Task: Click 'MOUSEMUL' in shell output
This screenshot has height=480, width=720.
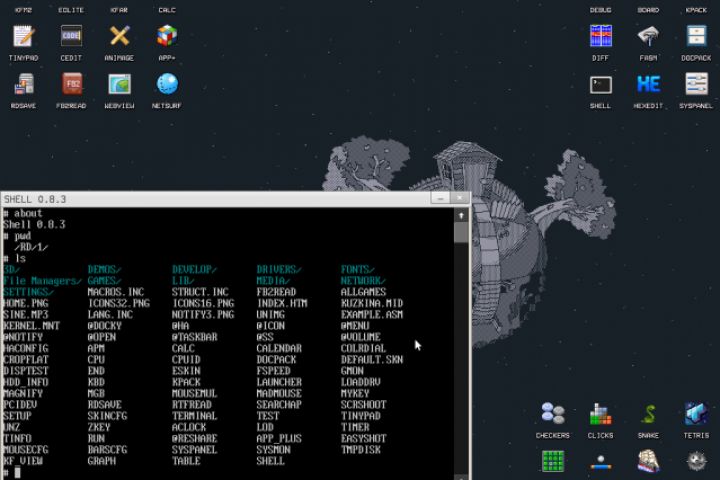Action: 194,393
